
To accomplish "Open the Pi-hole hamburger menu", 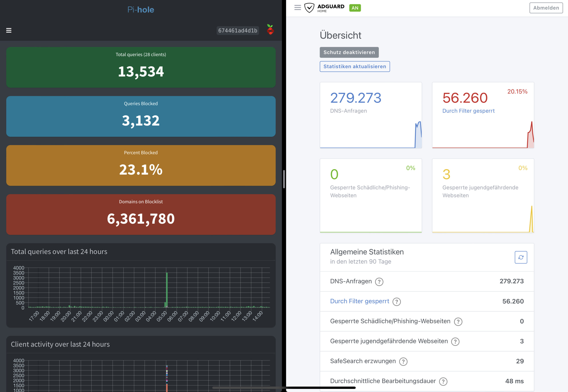I will 9,30.
